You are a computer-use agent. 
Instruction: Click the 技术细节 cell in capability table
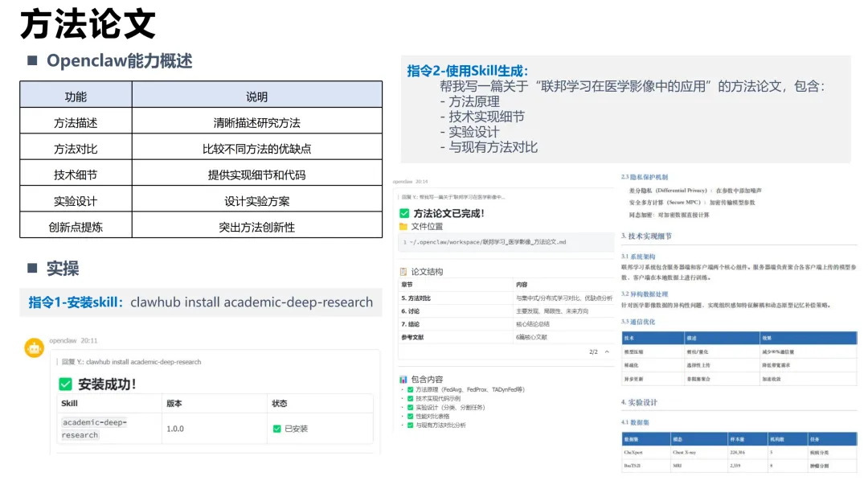pyautogui.click(x=76, y=175)
